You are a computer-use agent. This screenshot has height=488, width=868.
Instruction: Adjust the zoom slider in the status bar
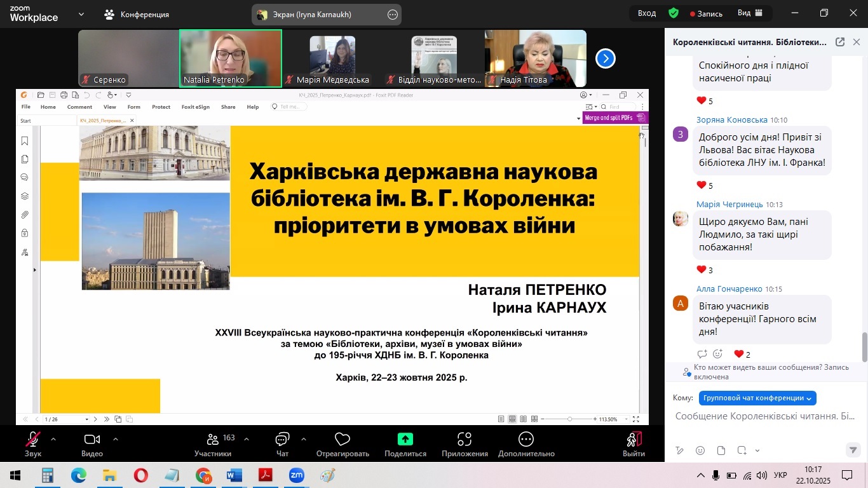tap(569, 419)
